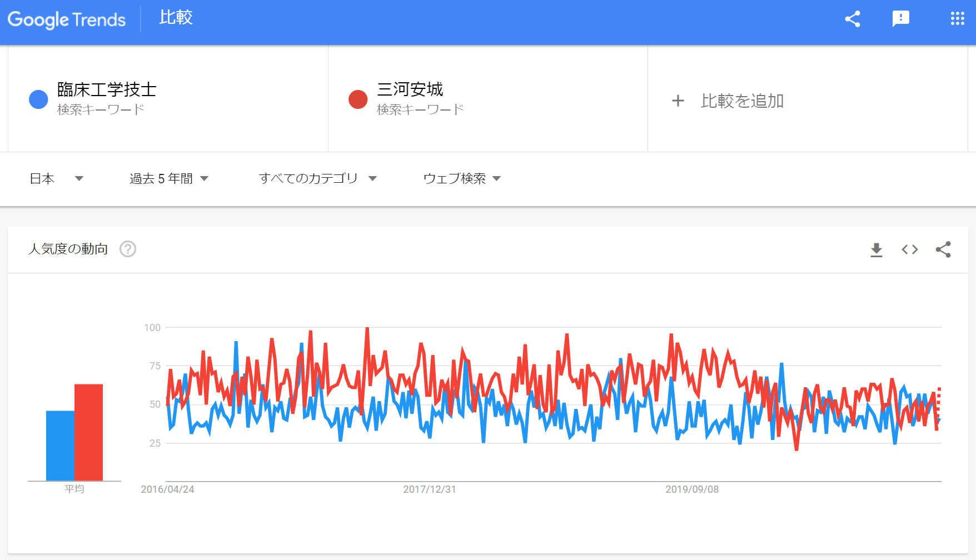Open the Google apps grid icon
Image resolution: width=976 pixels, height=560 pixels.
click(957, 19)
